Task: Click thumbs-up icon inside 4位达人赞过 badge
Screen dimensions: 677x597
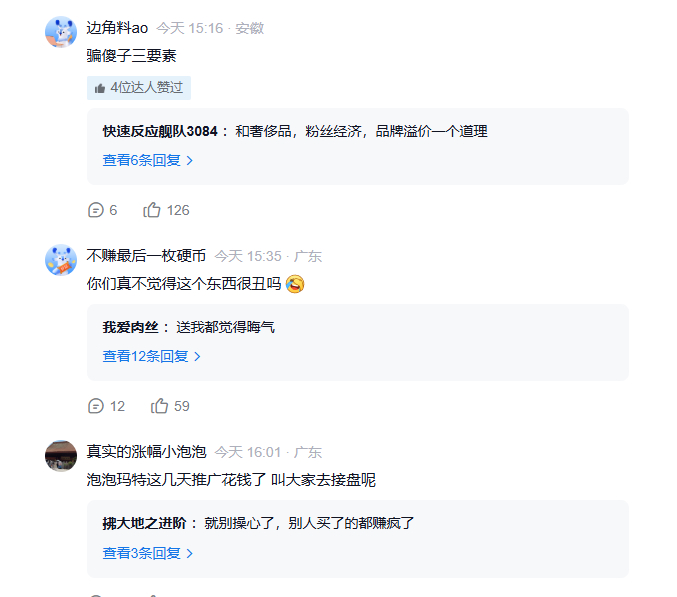Action: [x=100, y=88]
